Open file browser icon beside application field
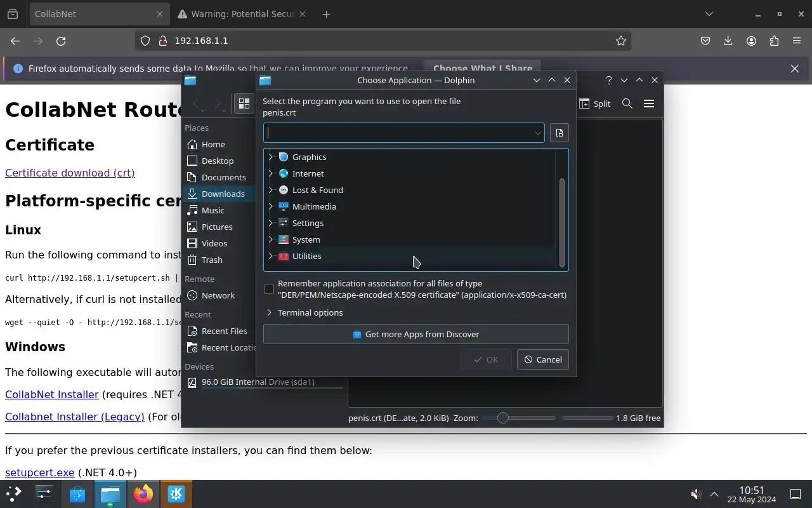812x508 pixels. pyautogui.click(x=559, y=133)
